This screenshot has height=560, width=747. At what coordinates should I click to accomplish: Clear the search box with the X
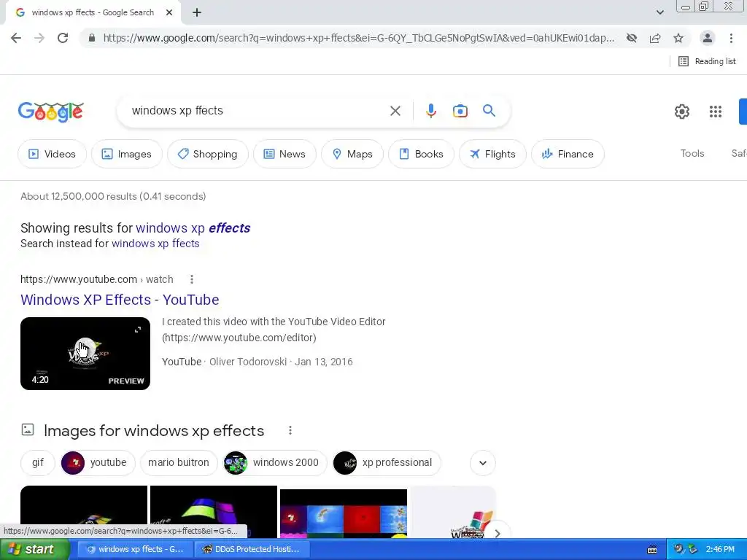(395, 111)
